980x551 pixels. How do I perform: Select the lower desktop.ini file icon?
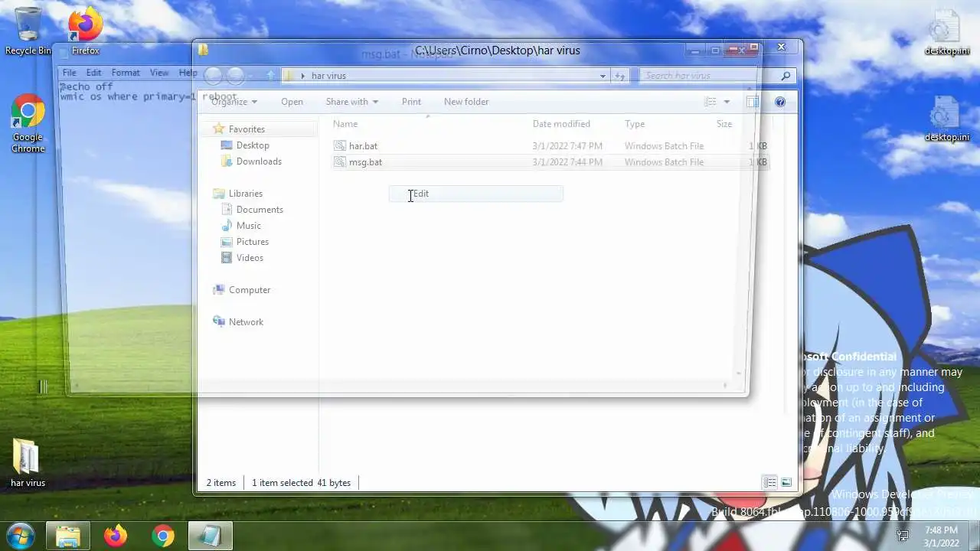(x=946, y=119)
